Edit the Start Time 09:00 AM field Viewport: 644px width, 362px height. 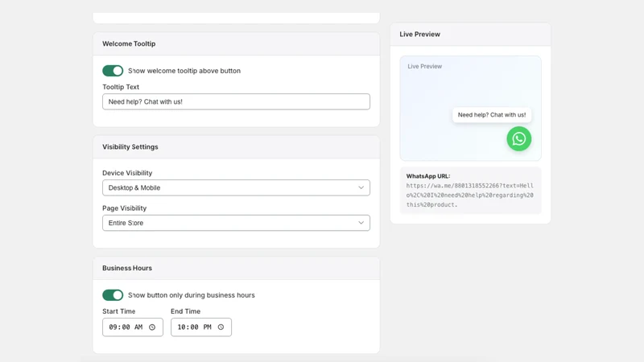[x=133, y=327]
